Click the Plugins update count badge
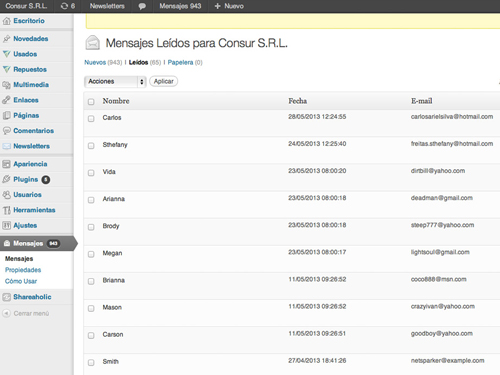500x375 pixels. click(x=46, y=180)
